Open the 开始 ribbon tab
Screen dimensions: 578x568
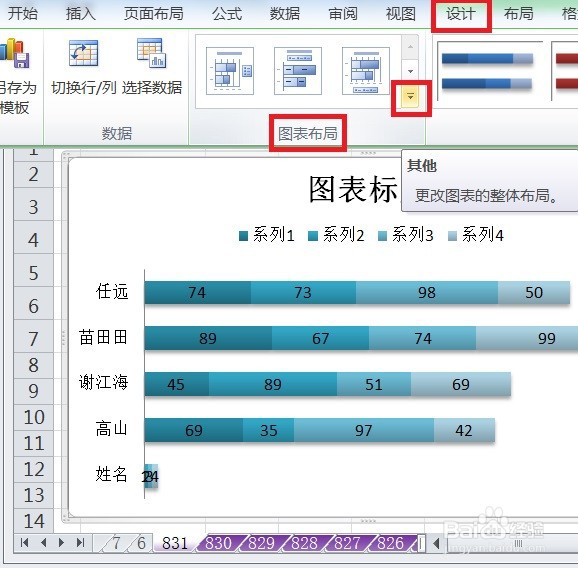pos(23,14)
